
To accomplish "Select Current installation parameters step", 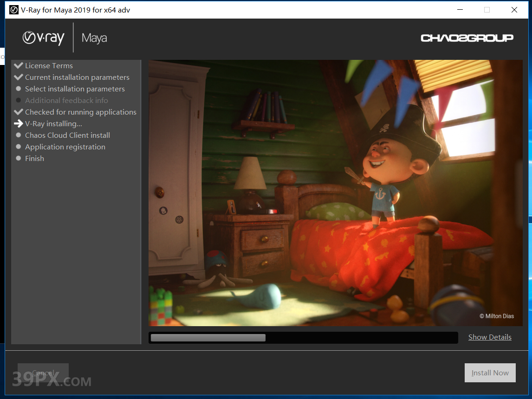I will point(78,77).
